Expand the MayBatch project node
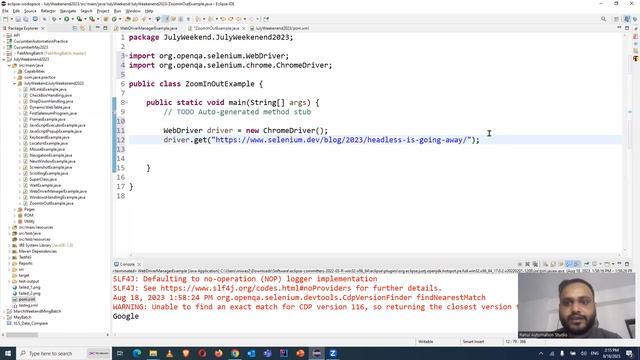 click(4, 317)
